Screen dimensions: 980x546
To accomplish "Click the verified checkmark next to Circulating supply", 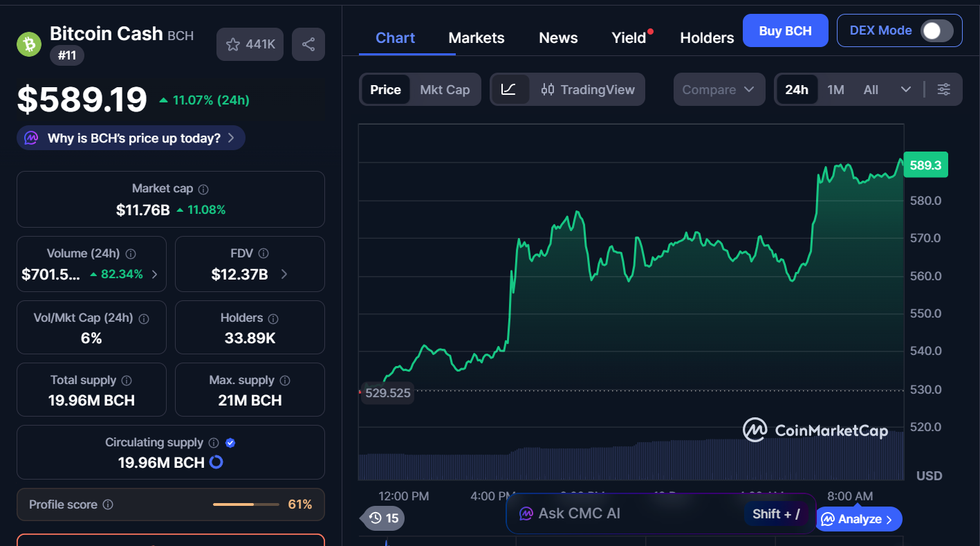I will click(x=230, y=442).
